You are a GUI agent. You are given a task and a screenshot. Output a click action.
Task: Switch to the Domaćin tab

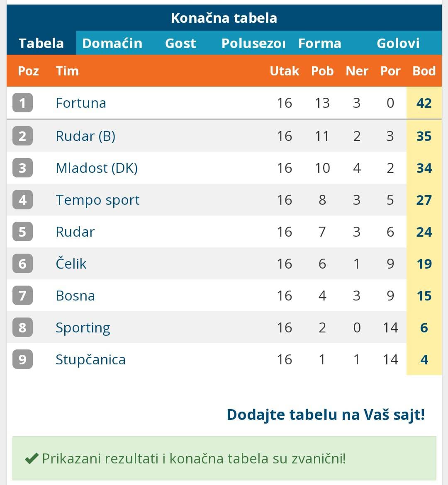tap(112, 43)
